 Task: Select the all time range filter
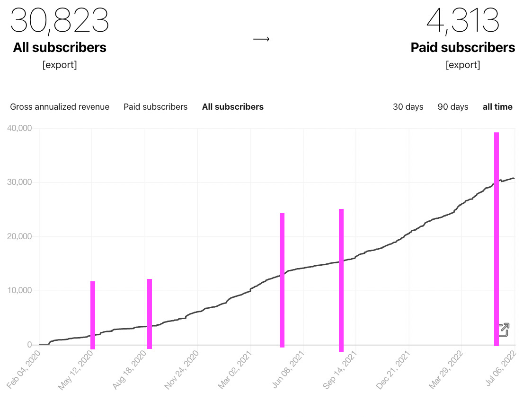tap(497, 107)
